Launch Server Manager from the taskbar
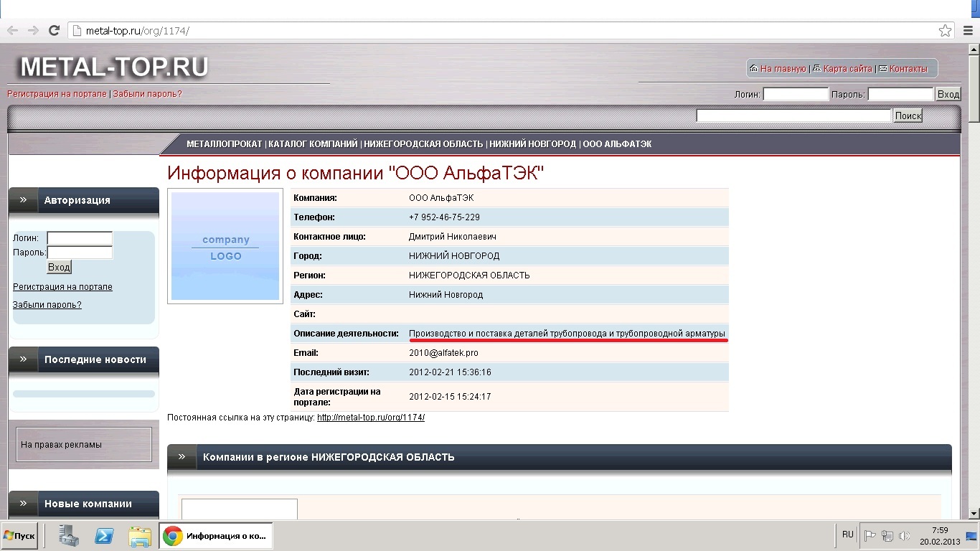980x551 pixels. [70, 536]
